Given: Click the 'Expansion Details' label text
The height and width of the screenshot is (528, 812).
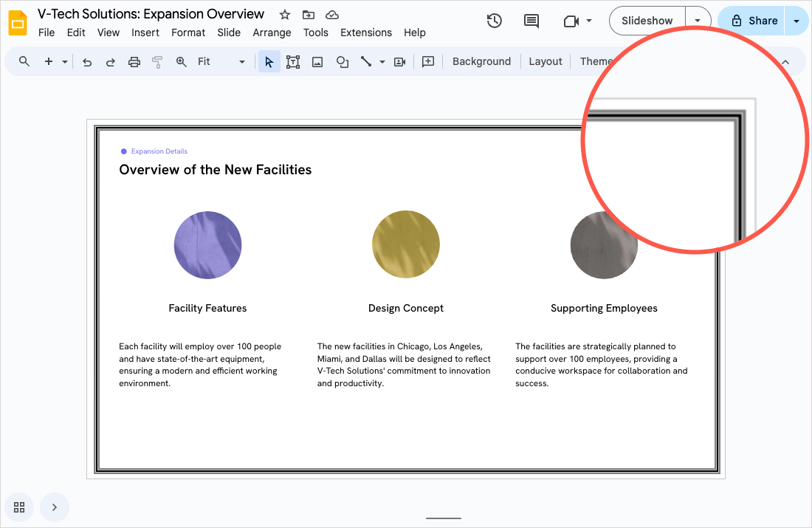Looking at the screenshot, I should pos(159,151).
